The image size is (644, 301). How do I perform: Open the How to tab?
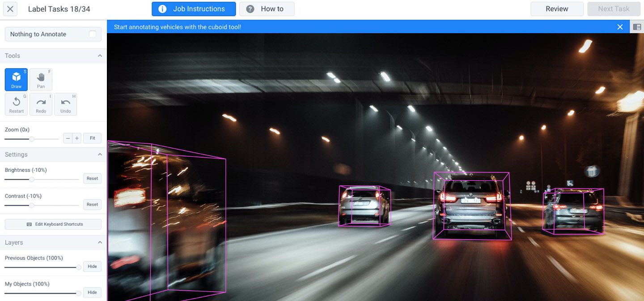pos(267,9)
